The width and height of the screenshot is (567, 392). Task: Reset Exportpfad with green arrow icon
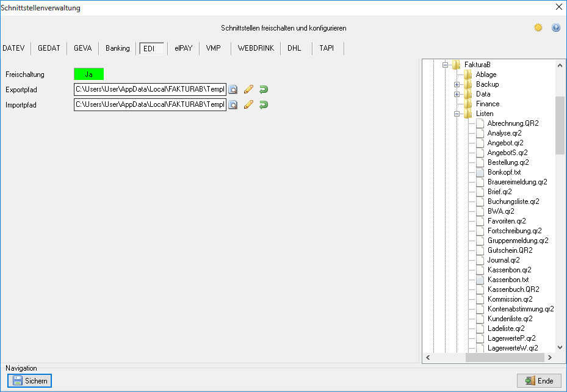pyautogui.click(x=264, y=89)
